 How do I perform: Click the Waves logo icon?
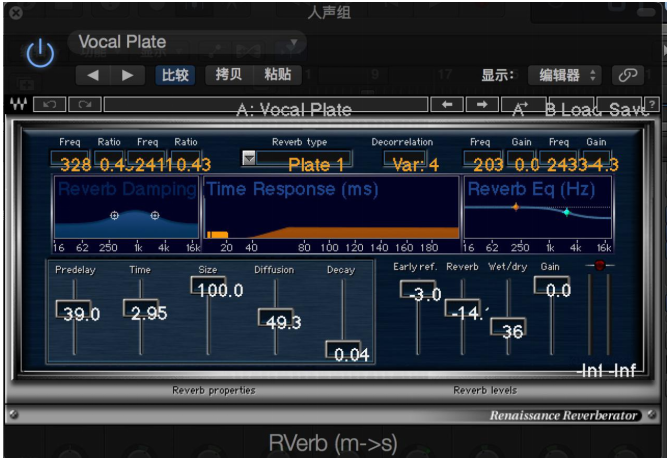tap(18, 104)
